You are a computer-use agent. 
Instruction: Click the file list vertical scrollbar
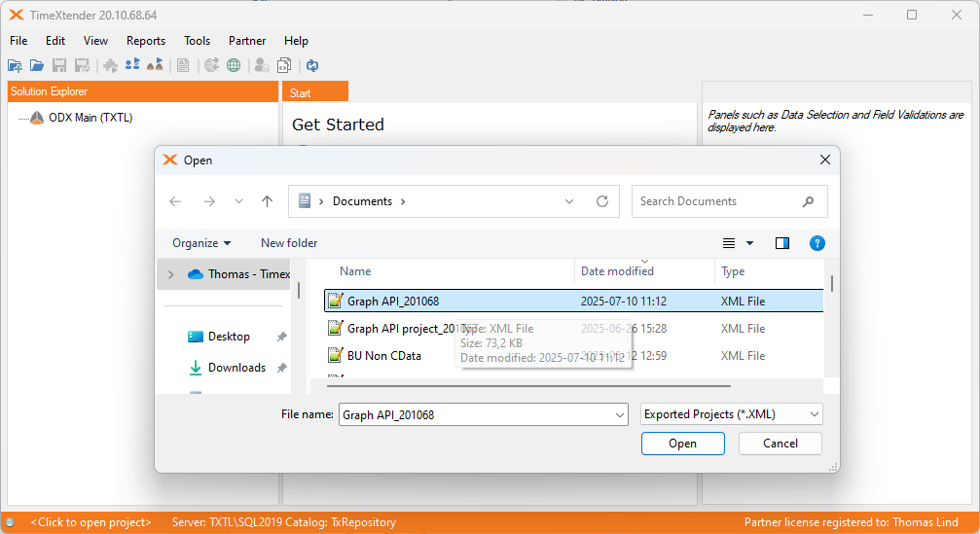831,283
